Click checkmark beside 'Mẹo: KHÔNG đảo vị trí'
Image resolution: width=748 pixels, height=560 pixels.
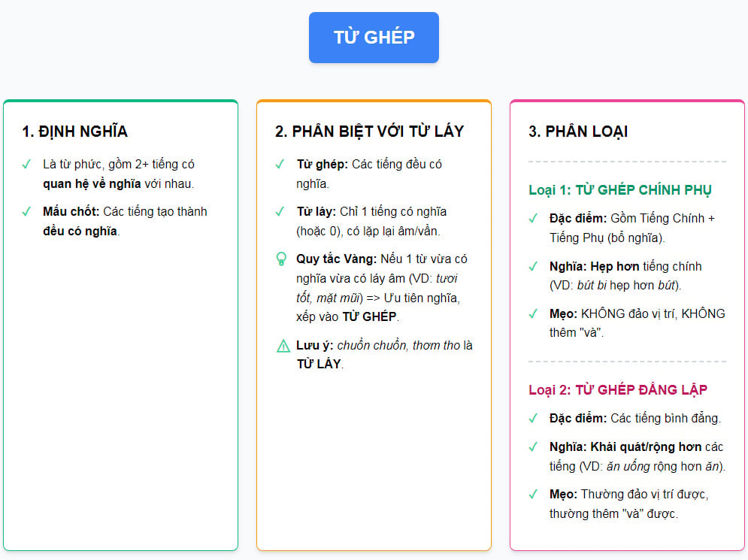[533, 314]
